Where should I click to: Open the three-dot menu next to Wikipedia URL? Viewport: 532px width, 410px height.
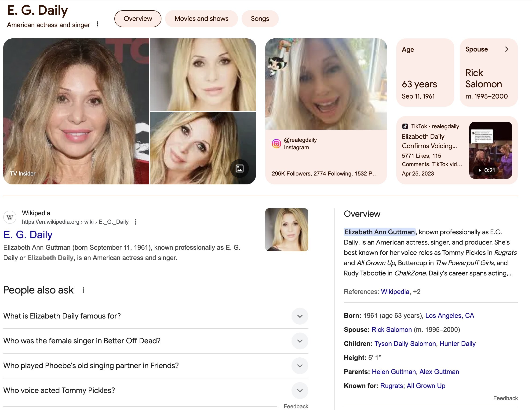click(x=136, y=222)
